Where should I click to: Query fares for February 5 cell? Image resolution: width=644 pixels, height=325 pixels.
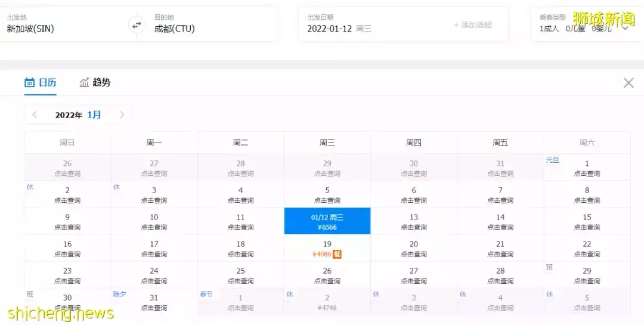click(587, 302)
